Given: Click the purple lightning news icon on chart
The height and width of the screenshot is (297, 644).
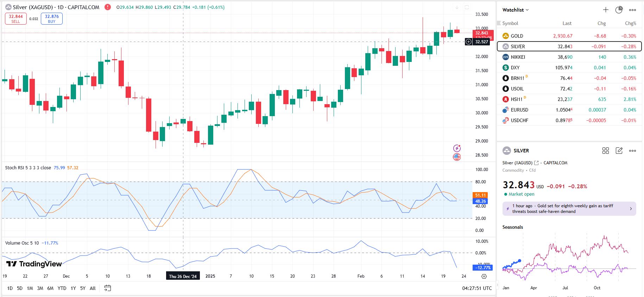Looking at the screenshot, I should click(x=457, y=148).
